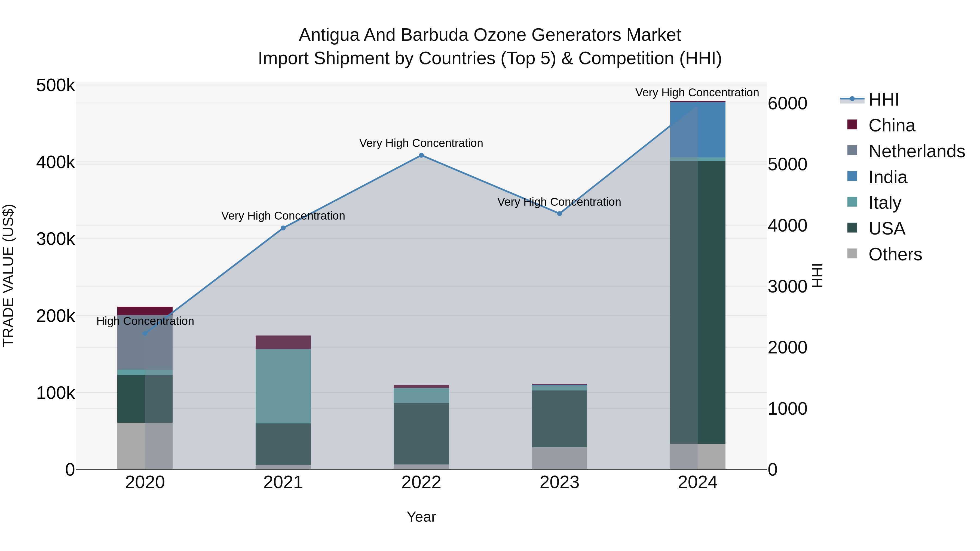Viewport: 980px width, 551px height.
Task: Click the USA legend color swatch
Action: coord(852,228)
